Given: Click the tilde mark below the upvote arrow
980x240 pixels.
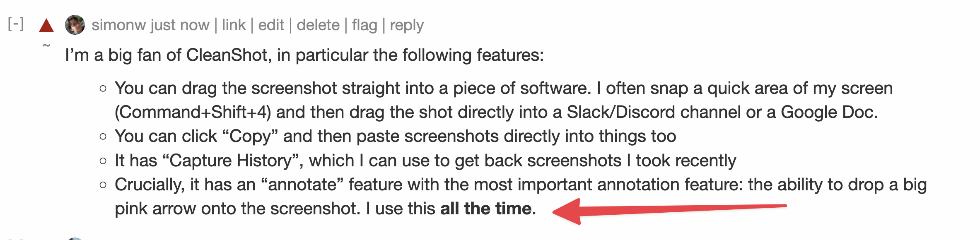Looking at the screenshot, I should coord(46,45).
